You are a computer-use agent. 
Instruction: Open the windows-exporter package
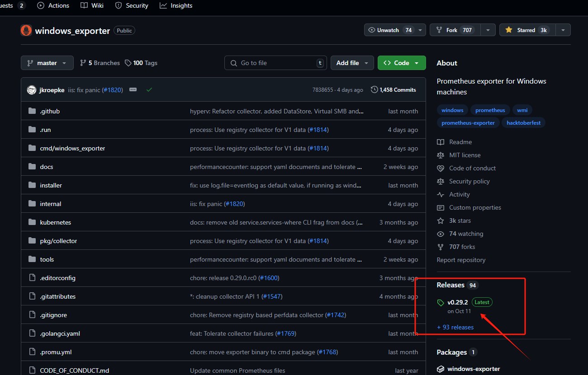click(x=474, y=369)
